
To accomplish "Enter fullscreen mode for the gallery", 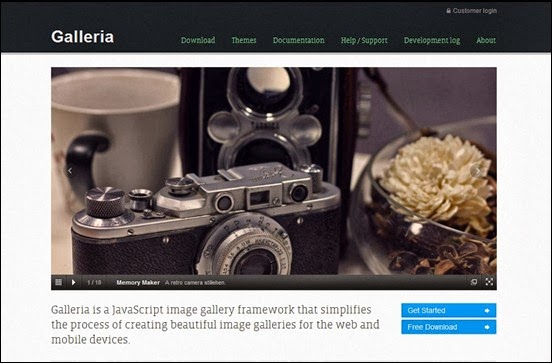I will pyautogui.click(x=489, y=282).
